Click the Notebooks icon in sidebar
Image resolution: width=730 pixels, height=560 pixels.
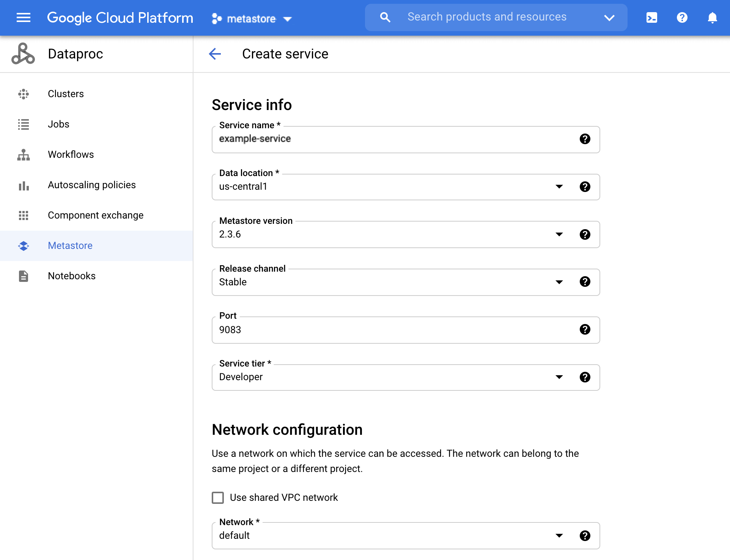tap(24, 276)
